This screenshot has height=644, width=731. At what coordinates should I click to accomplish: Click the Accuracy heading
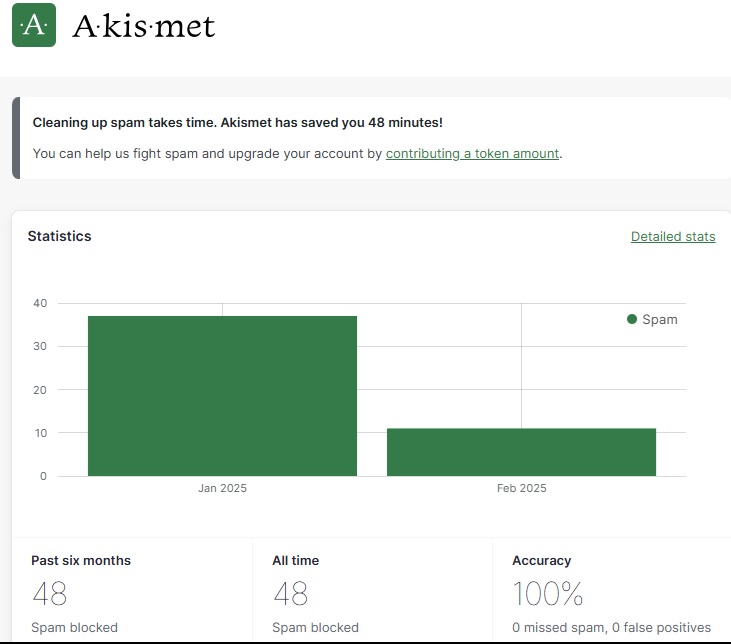542,561
